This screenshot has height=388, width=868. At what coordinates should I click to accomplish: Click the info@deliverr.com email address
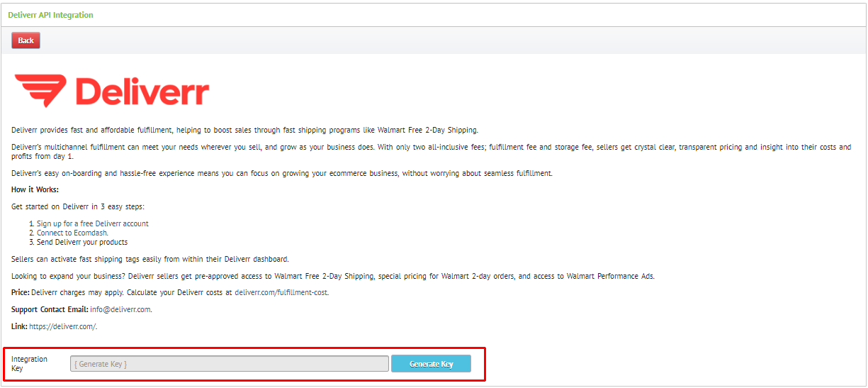pyautogui.click(x=120, y=309)
